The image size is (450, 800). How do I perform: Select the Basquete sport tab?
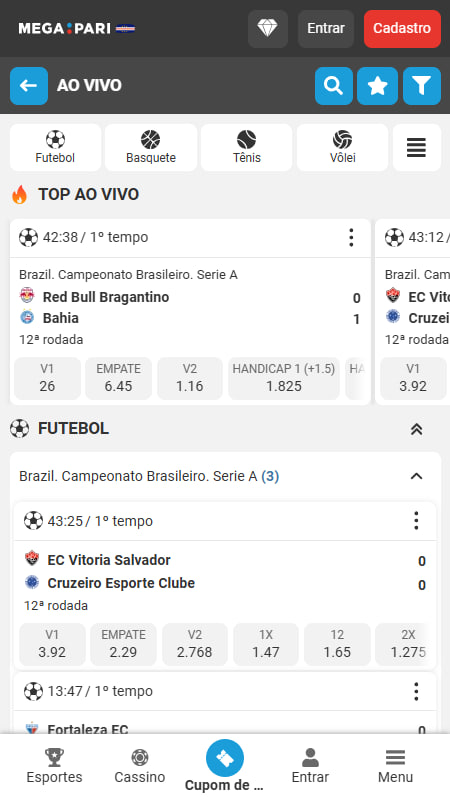click(x=151, y=147)
